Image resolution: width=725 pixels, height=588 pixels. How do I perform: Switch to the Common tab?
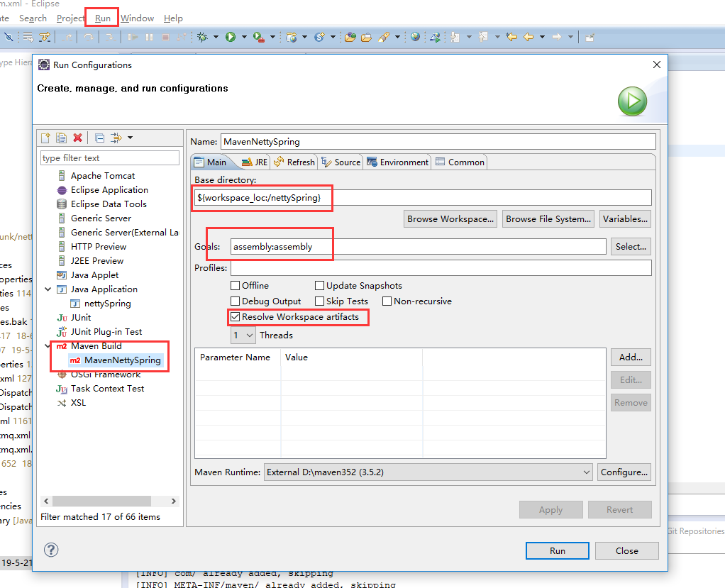click(460, 162)
